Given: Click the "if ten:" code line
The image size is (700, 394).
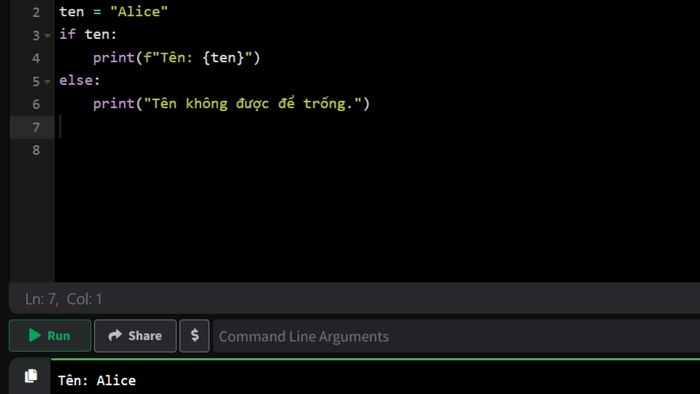Looking at the screenshot, I should point(88,34).
